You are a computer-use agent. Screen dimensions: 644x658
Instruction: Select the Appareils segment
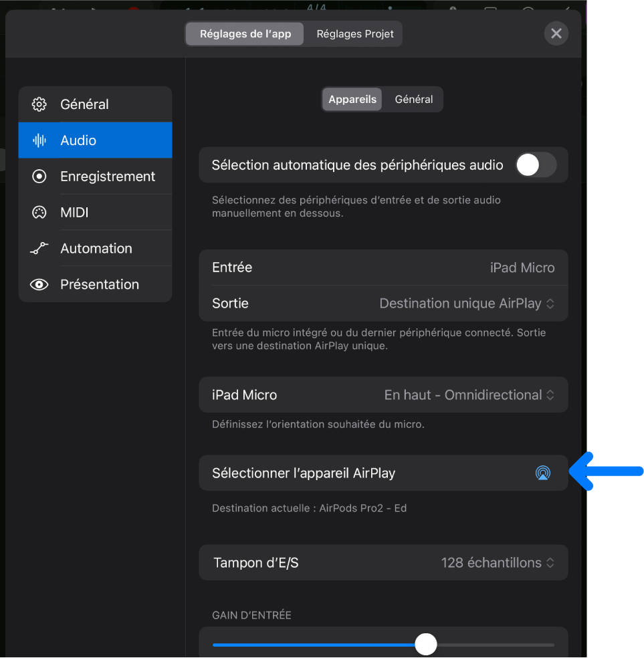click(351, 99)
